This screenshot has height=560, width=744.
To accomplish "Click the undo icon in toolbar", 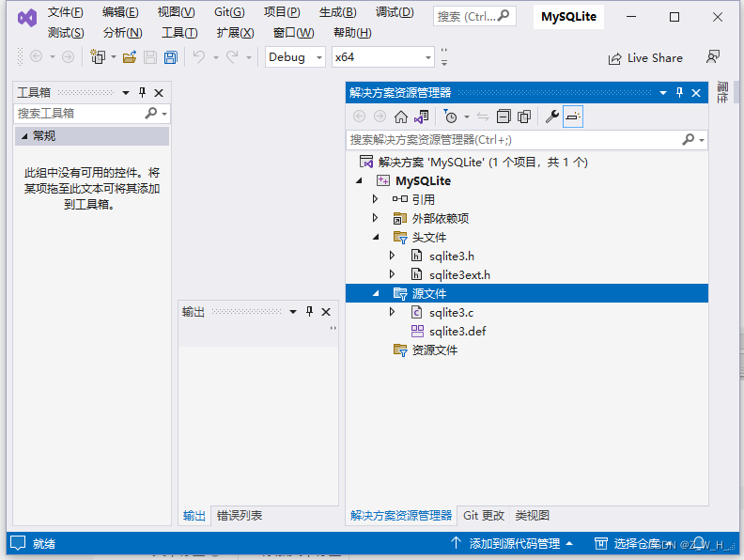I will (x=199, y=57).
